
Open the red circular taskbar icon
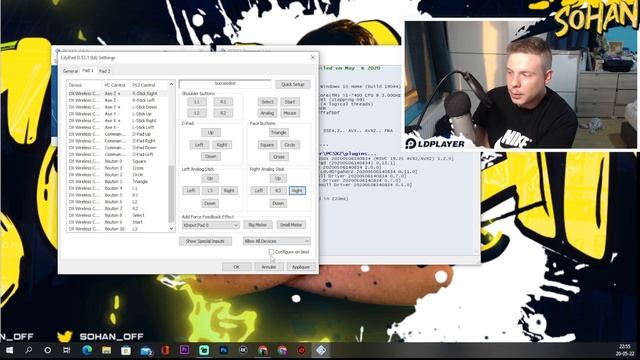(x=301, y=350)
